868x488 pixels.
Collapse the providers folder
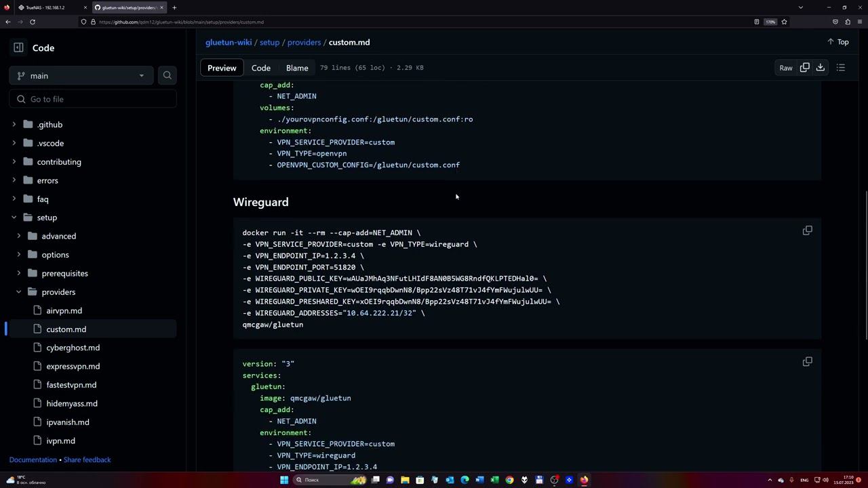click(18, 292)
